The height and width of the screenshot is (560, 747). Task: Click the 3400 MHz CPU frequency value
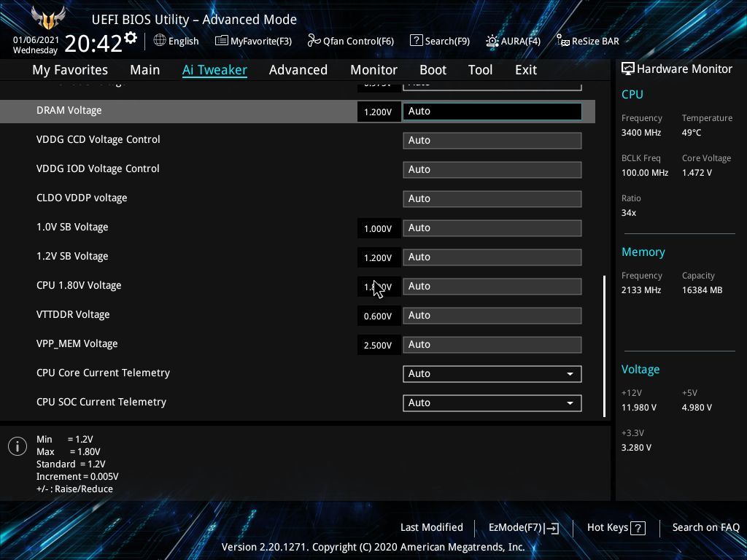click(640, 133)
